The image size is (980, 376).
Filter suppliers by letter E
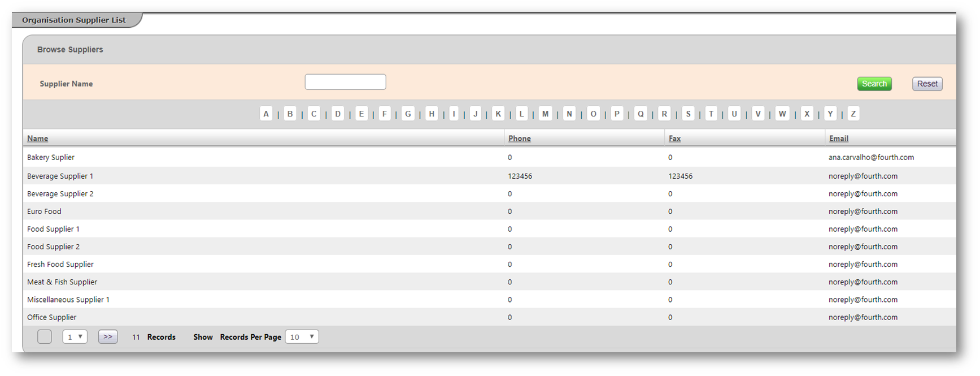coord(361,114)
